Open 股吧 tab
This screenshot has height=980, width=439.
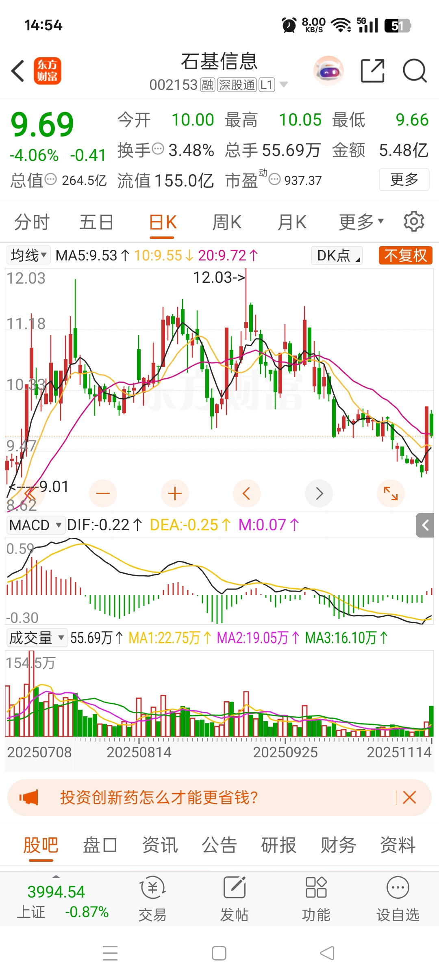pos(41,845)
